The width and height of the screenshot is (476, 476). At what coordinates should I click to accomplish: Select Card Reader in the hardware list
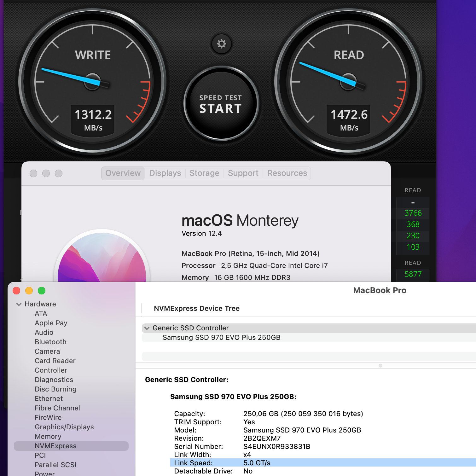pos(55,361)
